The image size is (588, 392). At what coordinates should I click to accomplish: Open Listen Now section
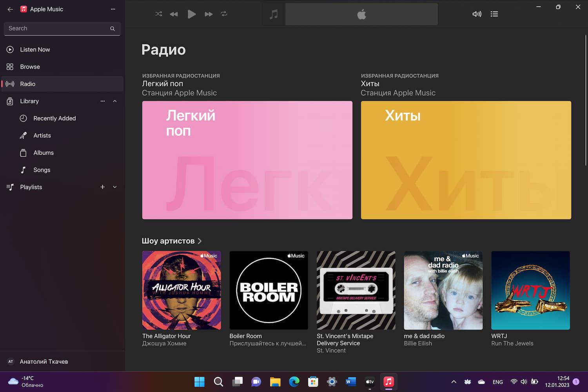click(62, 49)
